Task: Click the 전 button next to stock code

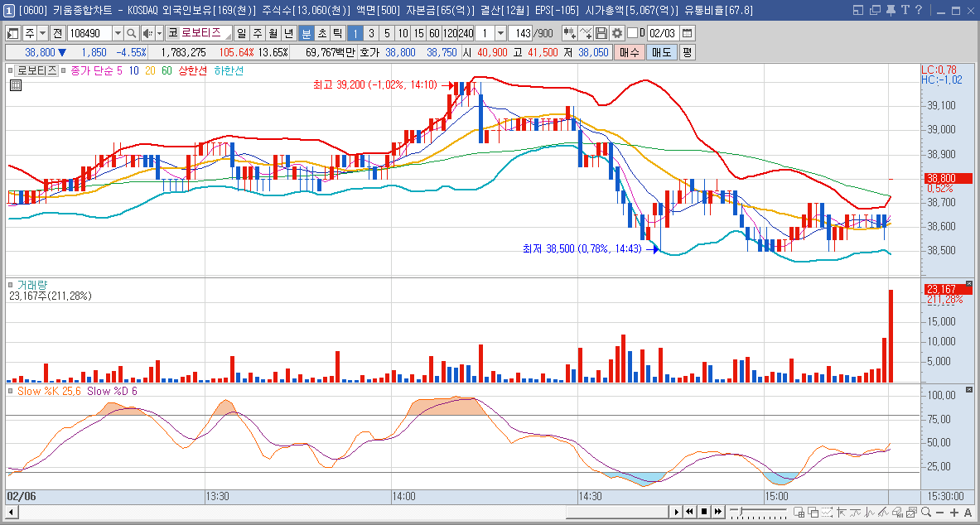Action: pos(57,33)
